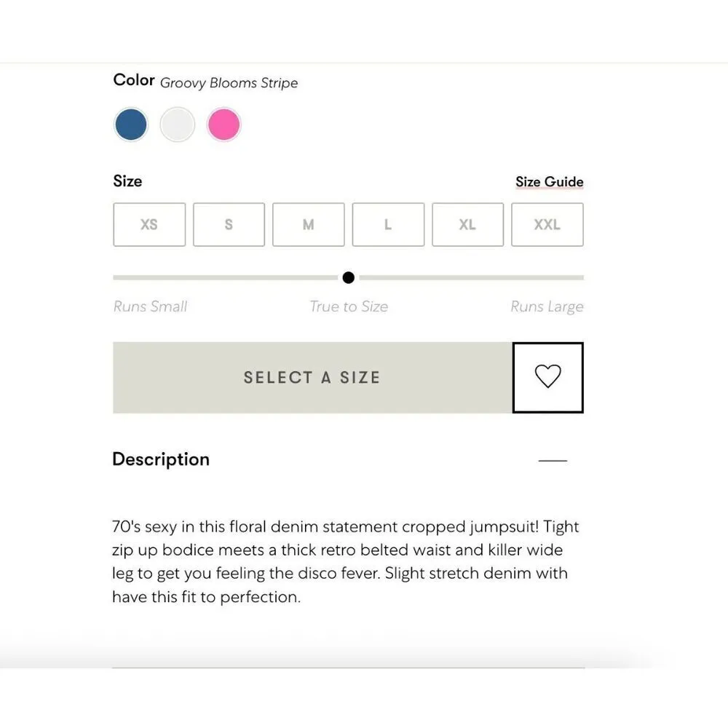The width and height of the screenshot is (728, 728).
Task: Select size XS
Action: pyautogui.click(x=149, y=225)
